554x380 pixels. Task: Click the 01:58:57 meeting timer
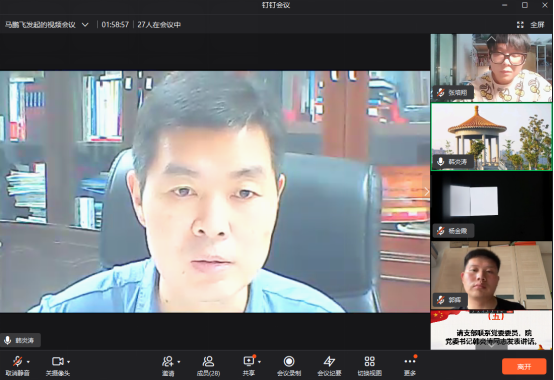tap(115, 25)
